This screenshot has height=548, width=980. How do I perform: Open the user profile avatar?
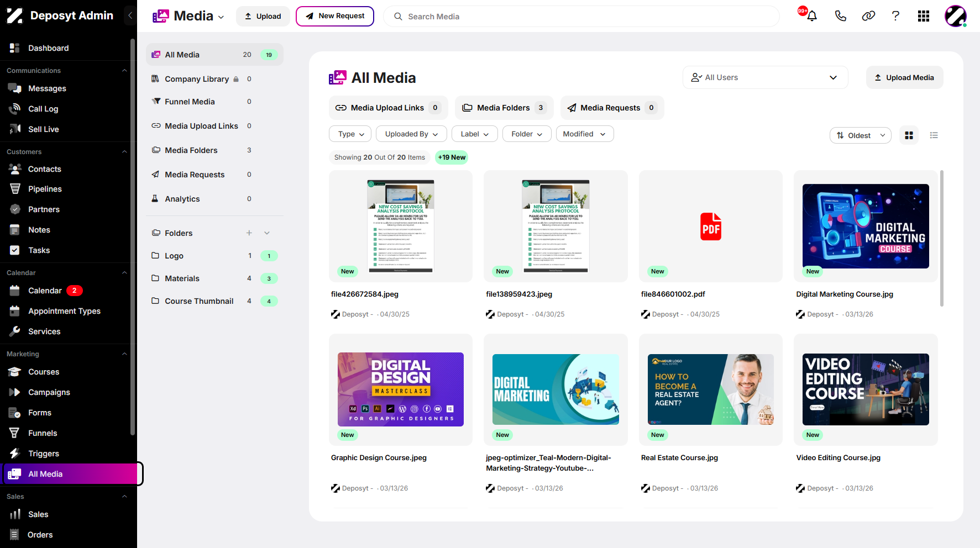(x=955, y=16)
